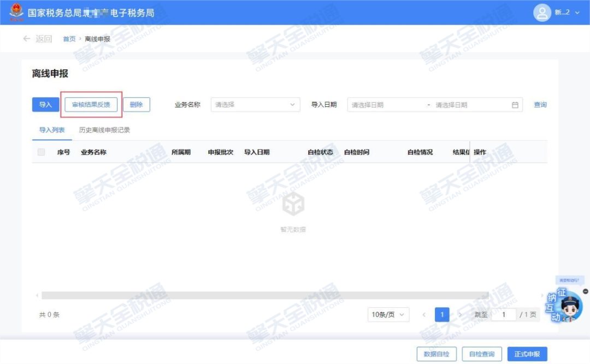Image resolution: width=590 pixels, height=364 pixels.
Task: Expand the 业务名称 dropdown
Action: pos(255,105)
